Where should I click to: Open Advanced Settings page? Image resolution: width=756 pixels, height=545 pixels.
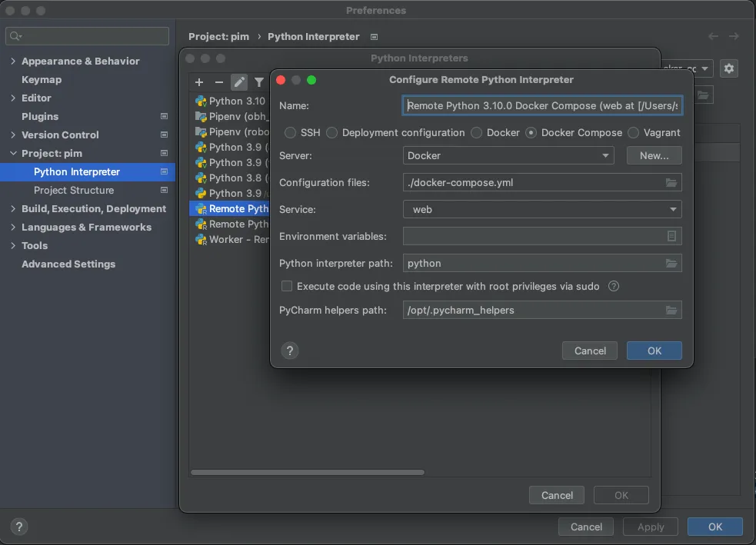click(x=68, y=264)
